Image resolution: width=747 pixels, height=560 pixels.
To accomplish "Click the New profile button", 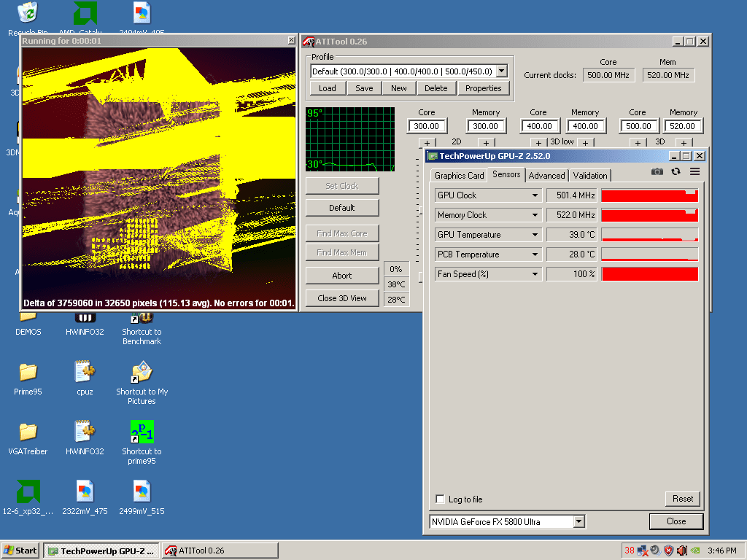I will tap(399, 88).
